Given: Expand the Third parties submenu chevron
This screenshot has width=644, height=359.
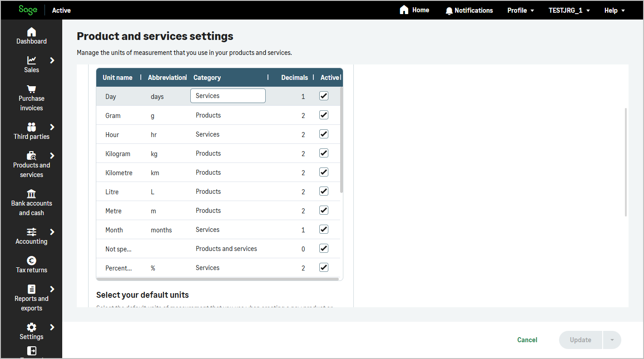Looking at the screenshot, I should click(x=52, y=127).
